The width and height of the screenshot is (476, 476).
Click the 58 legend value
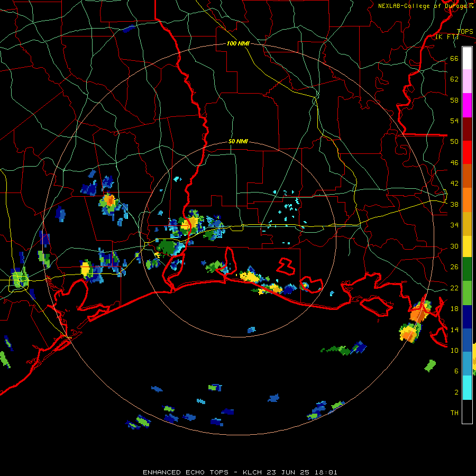click(x=454, y=100)
